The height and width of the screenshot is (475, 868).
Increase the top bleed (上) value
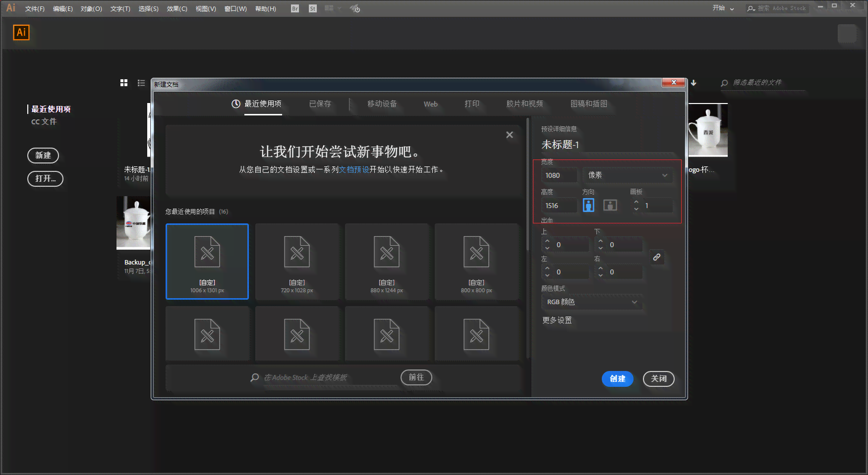point(547,241)
